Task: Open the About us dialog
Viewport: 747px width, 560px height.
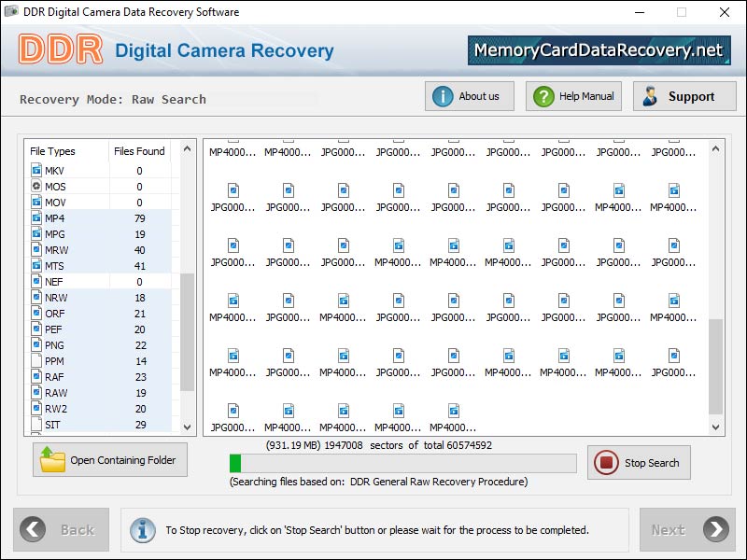Action: (x=468, y=96)
